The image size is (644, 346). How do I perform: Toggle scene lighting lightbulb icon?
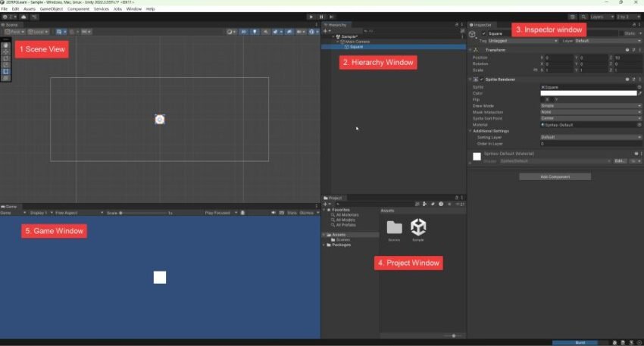point(255,32)
